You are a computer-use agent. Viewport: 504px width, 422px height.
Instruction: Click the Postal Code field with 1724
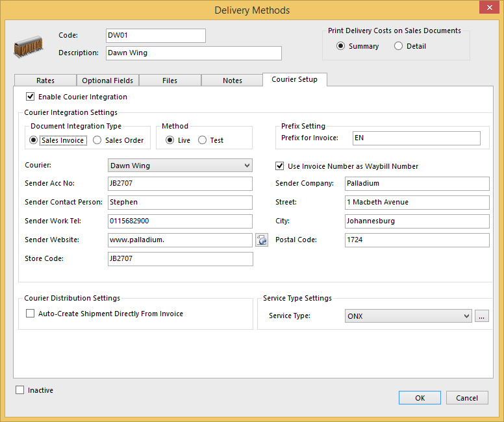(417, 240)
